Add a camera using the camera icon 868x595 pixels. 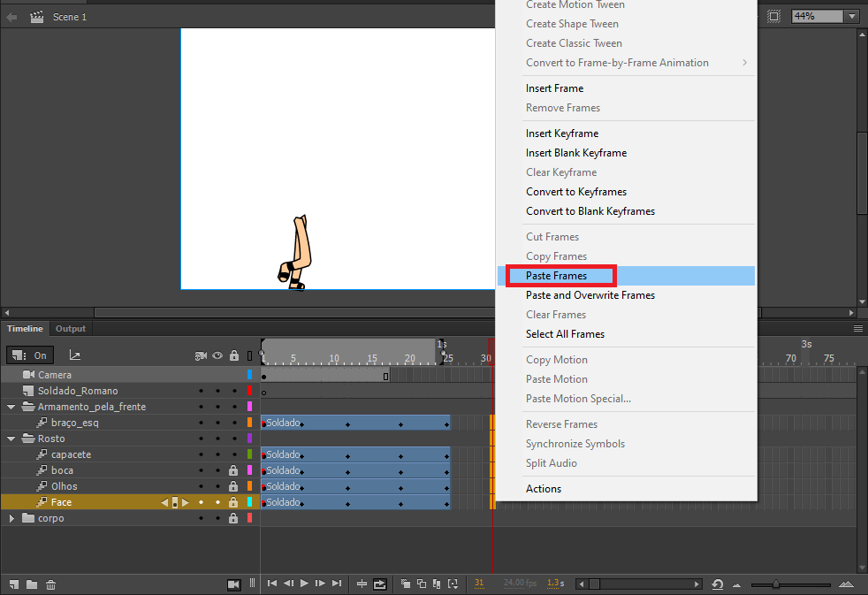[x=233, y=584]
